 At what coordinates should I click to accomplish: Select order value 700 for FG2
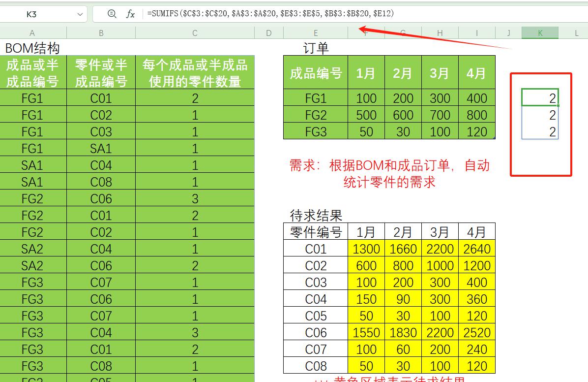440,115
